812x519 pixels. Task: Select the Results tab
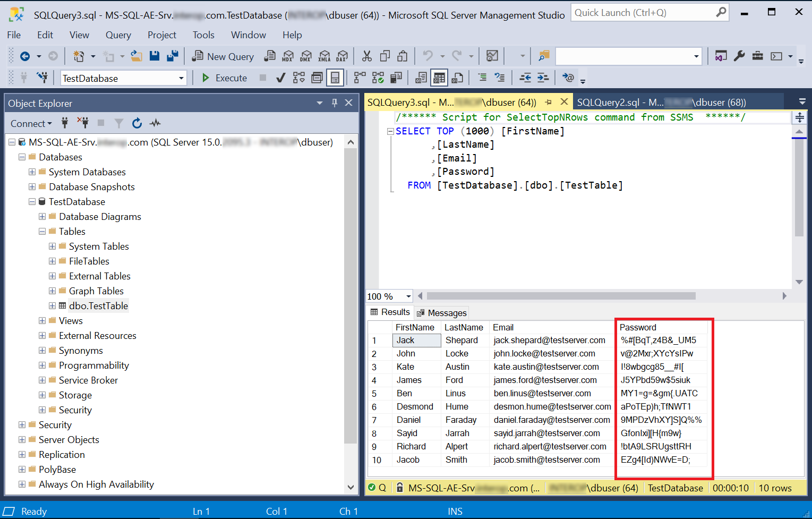point(390,312)
